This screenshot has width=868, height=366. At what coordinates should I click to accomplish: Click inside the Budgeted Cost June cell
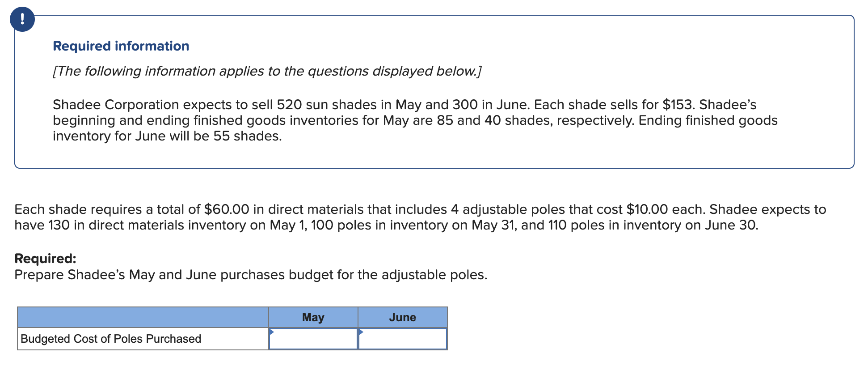(x=402, y=339)
